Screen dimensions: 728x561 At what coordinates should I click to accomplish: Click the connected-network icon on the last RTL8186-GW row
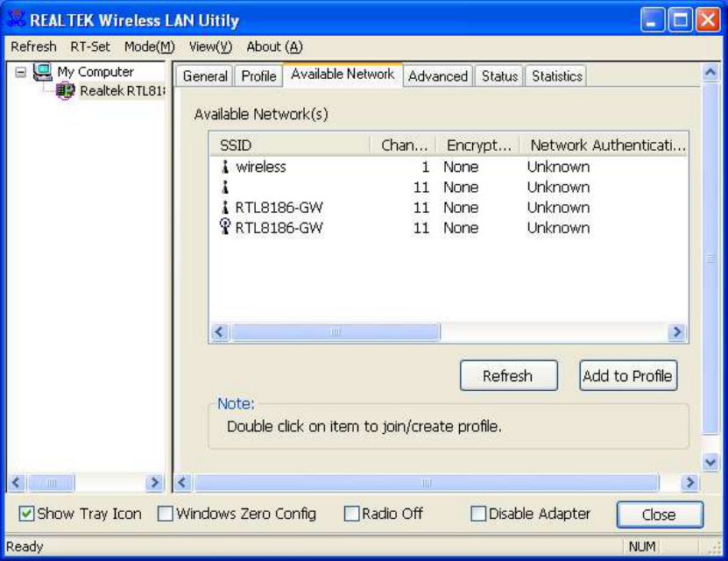(x=225, y=227)
